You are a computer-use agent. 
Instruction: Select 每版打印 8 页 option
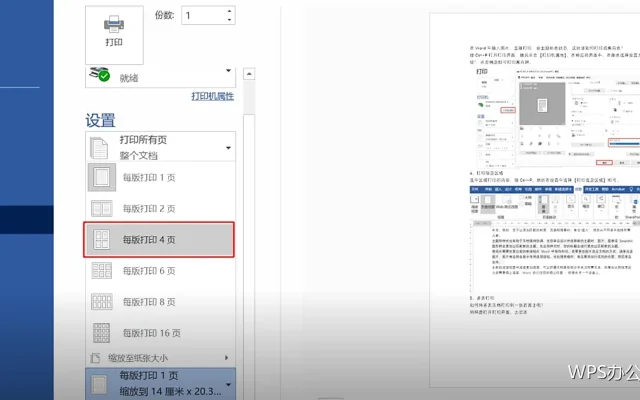160,302
